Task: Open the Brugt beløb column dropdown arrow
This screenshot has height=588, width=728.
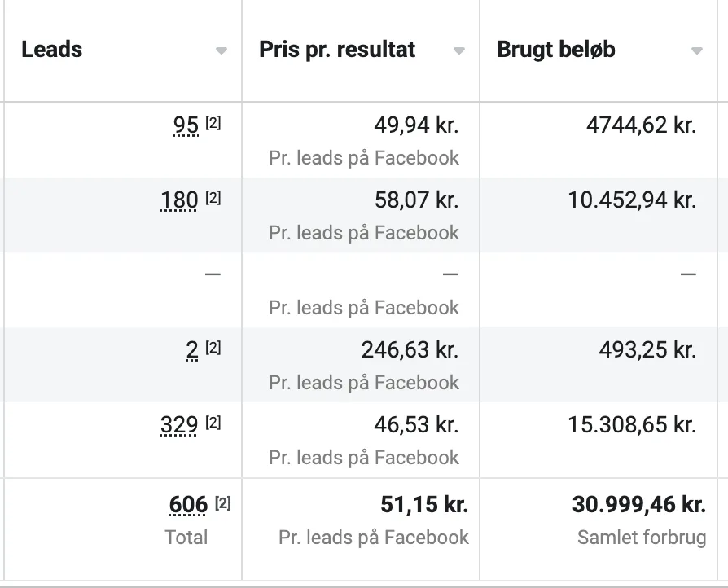Action: click(697, 50)
